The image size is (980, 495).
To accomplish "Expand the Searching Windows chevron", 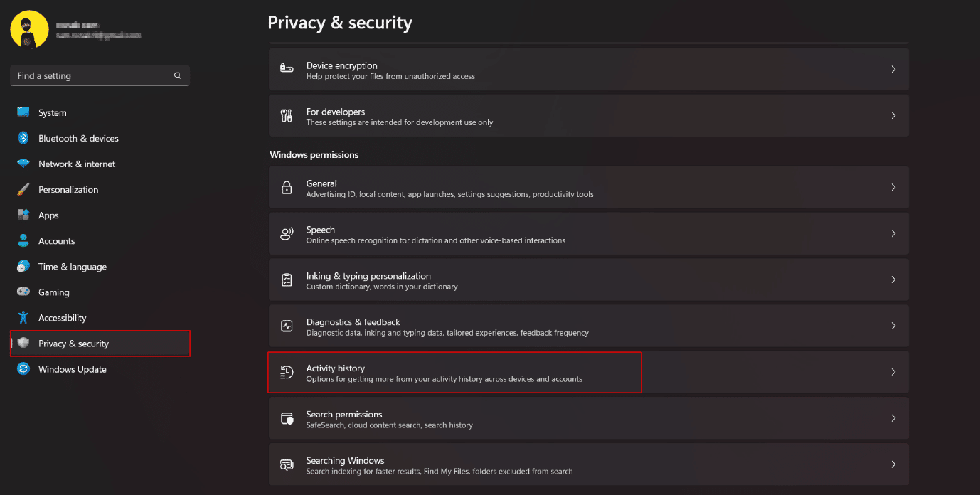I will 893,464.
